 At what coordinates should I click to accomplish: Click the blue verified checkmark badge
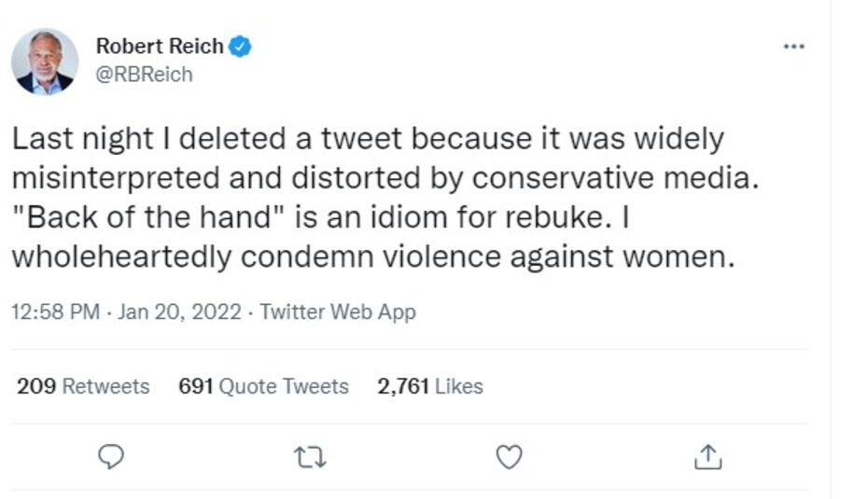click(x=241, y=46)
